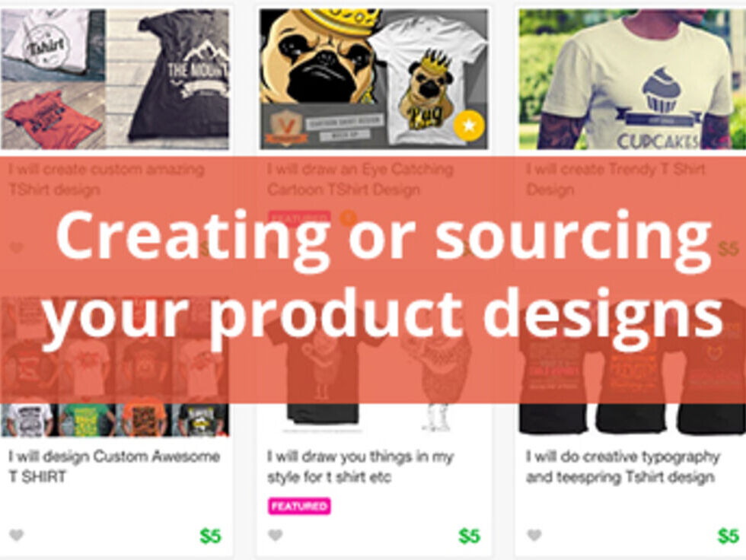Viewport: 746px width, 560px height.
Task: Click heart icon under creative typography gig
Action: [534, 536]
